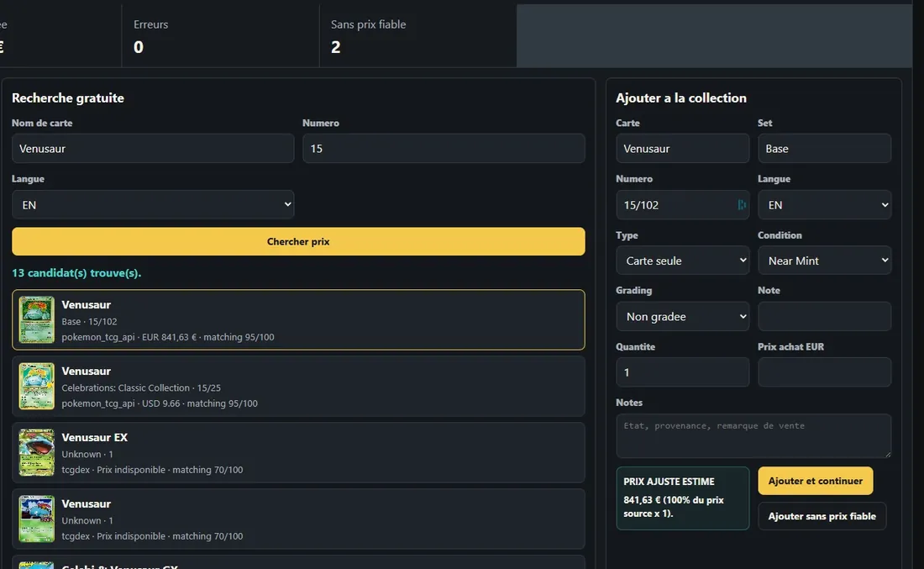Click the Chercher prix button

[x=298, y=242]
